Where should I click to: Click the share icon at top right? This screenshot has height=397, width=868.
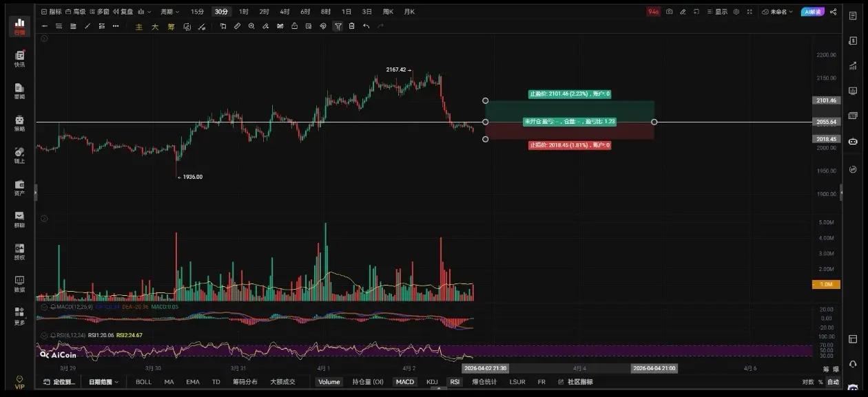pos(834,12)
